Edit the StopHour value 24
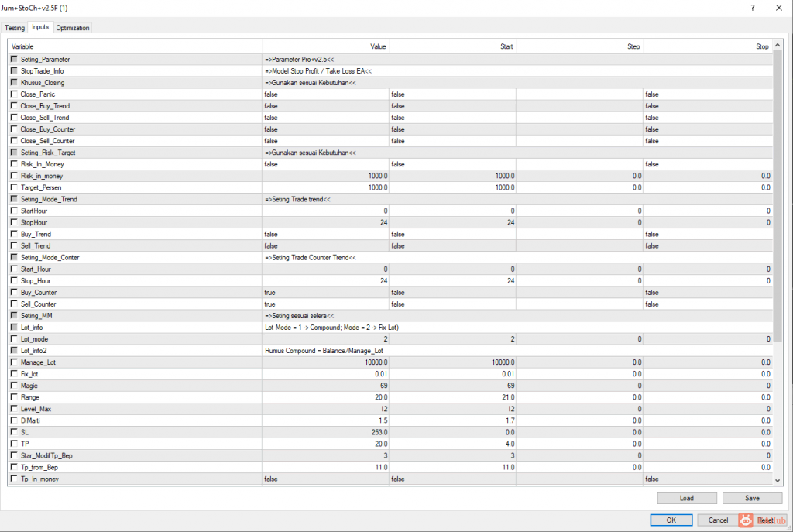 [326, 222]
